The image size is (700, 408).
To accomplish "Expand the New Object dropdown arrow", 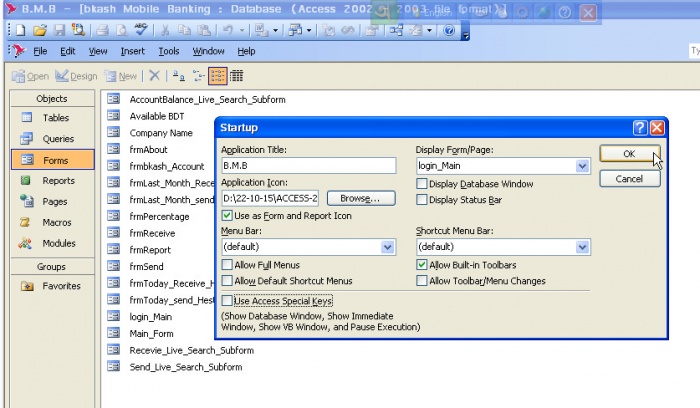I will click(429, 30).
